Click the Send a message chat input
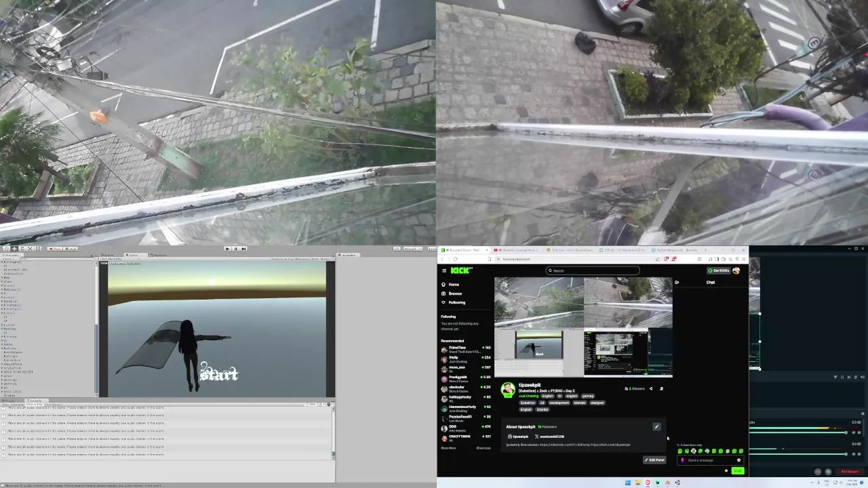Viewport: 868px width, 488px height. coord(711,460)
